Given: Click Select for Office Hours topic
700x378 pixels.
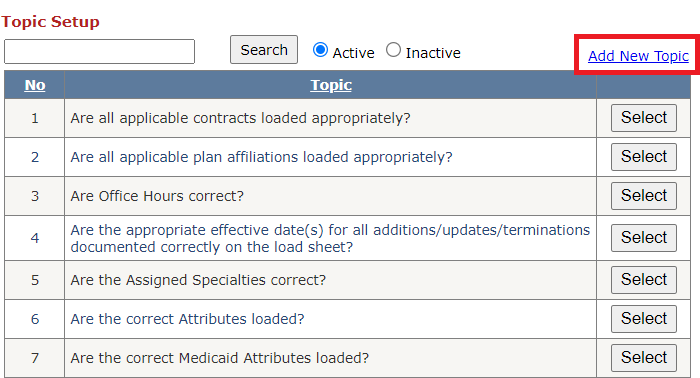Looking at the screenshot, I should 644,195.
